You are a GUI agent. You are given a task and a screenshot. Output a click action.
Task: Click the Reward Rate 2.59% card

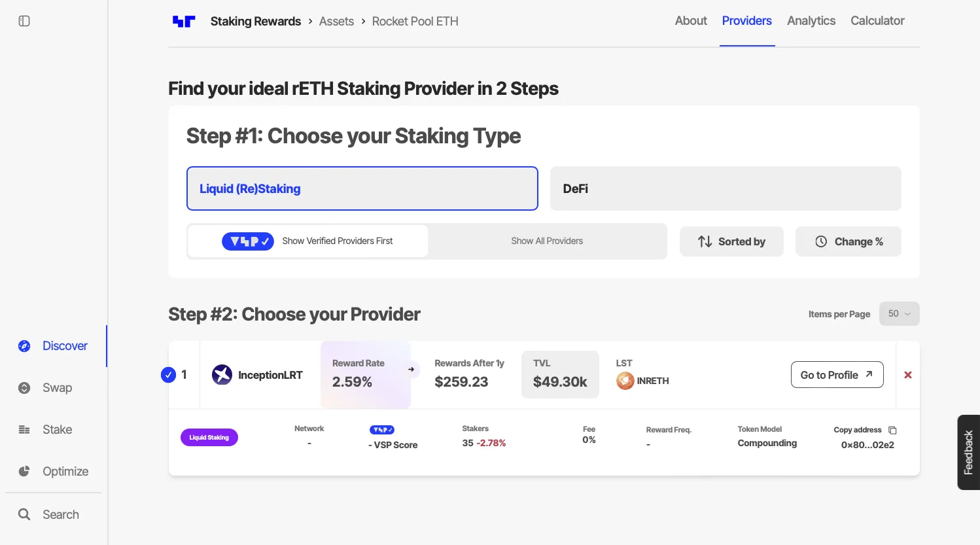pos(366,375)
